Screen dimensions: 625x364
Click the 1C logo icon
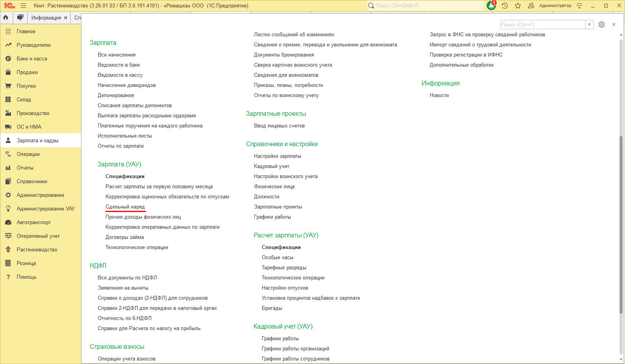coord(9,6)
